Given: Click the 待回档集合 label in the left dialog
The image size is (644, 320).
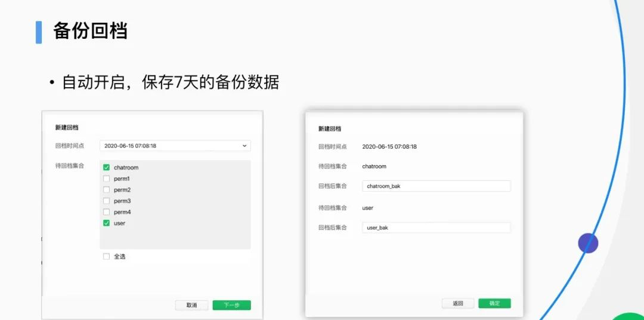Looking at the screenshot, I should pyautogui.click(x=69, y=166).
